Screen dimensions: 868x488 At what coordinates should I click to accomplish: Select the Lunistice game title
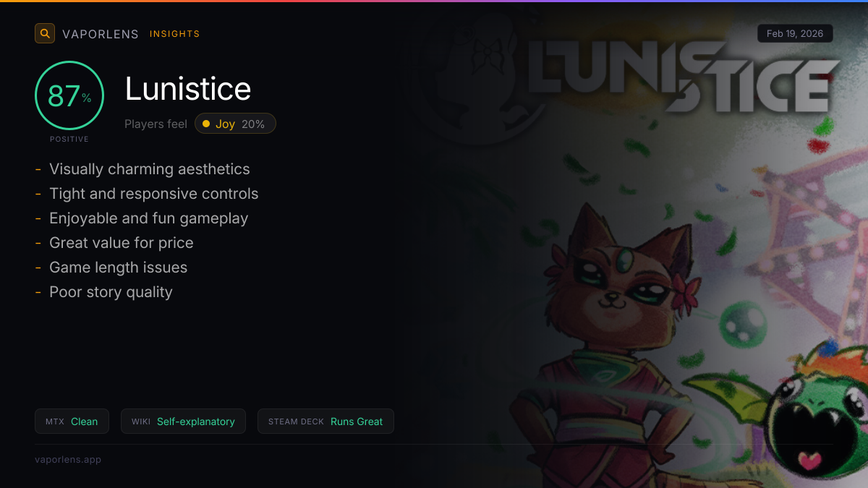pyautogui.click(x=188, y=89)
